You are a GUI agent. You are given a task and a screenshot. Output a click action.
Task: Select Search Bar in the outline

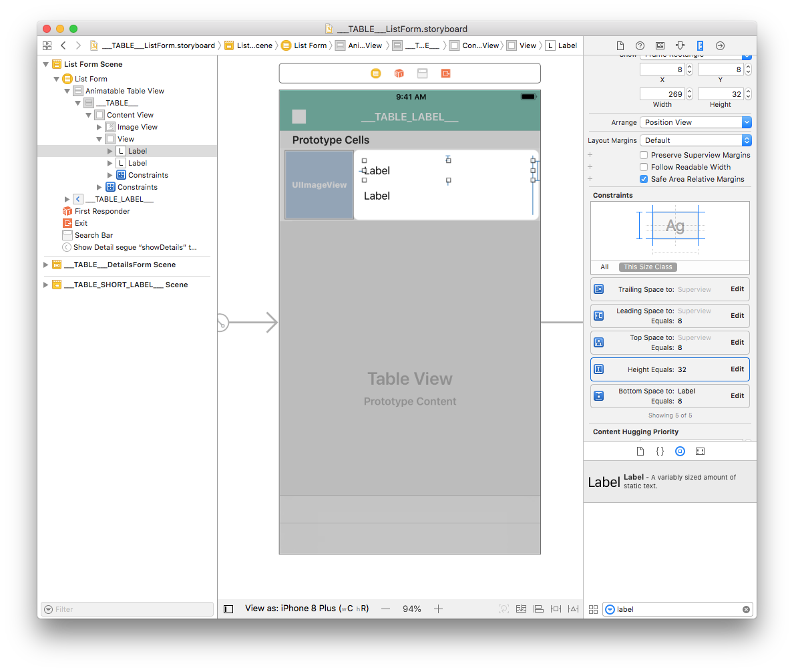(87, 236)
